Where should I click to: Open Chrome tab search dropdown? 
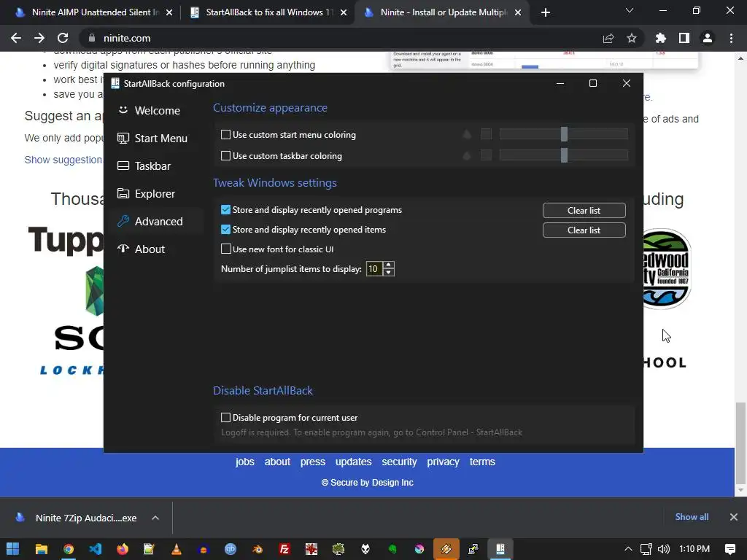630,10
